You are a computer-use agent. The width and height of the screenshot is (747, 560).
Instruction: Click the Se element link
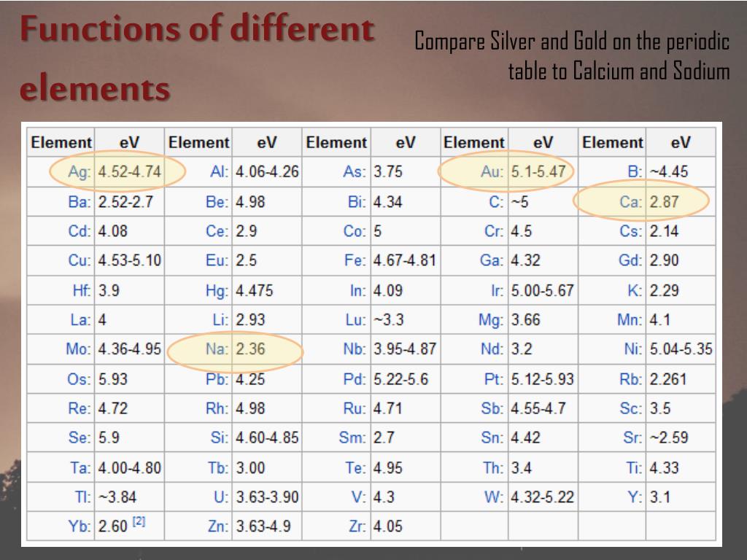click(77, 437)
